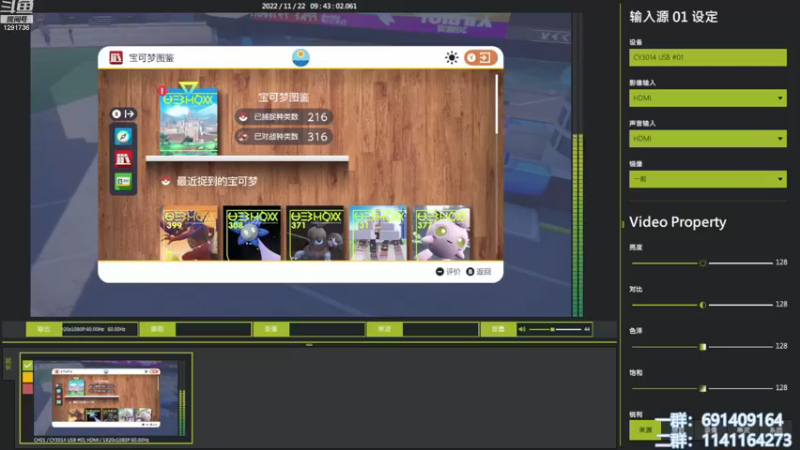Open Pokédex entry card number 308
Screen dimensions: 800x450
tap(252, 233)
